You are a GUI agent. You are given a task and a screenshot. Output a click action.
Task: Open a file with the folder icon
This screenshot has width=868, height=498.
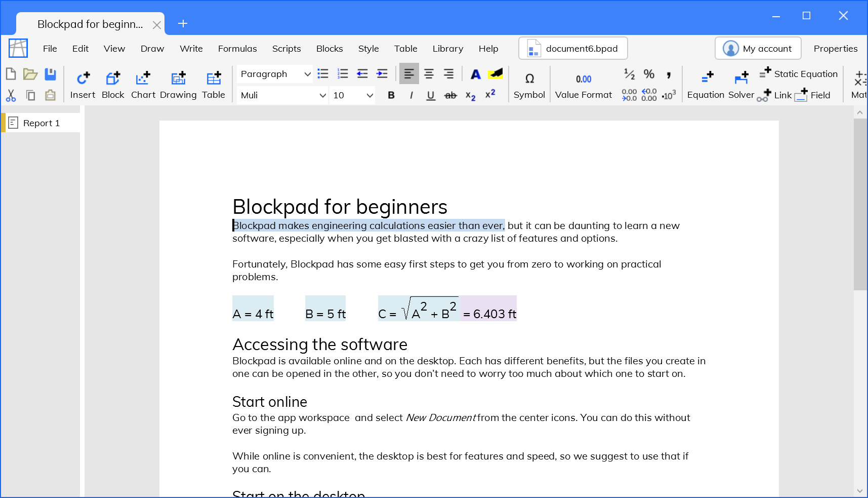tap(30, 74)
